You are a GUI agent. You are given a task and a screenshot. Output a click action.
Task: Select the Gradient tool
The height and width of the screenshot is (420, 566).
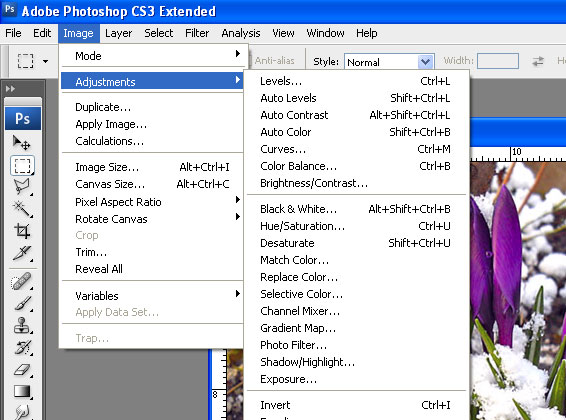click(x=22, y=391)
